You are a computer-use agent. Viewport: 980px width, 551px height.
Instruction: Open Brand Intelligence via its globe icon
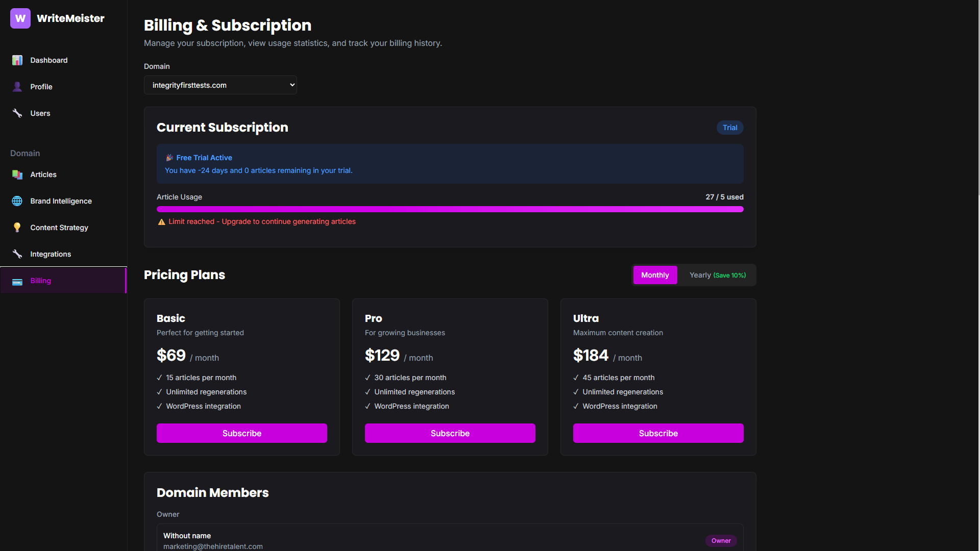click(17, 201)
